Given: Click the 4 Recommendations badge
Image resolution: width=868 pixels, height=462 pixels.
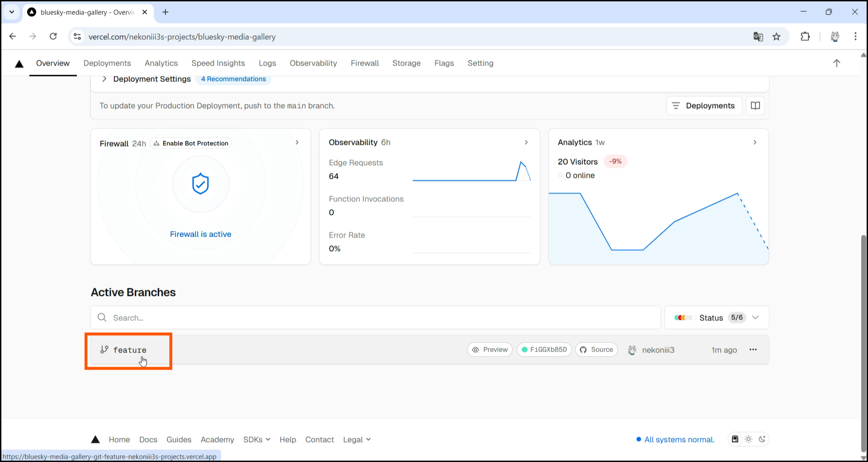Looking at the screenshot, I should click(x=233, y=79).
